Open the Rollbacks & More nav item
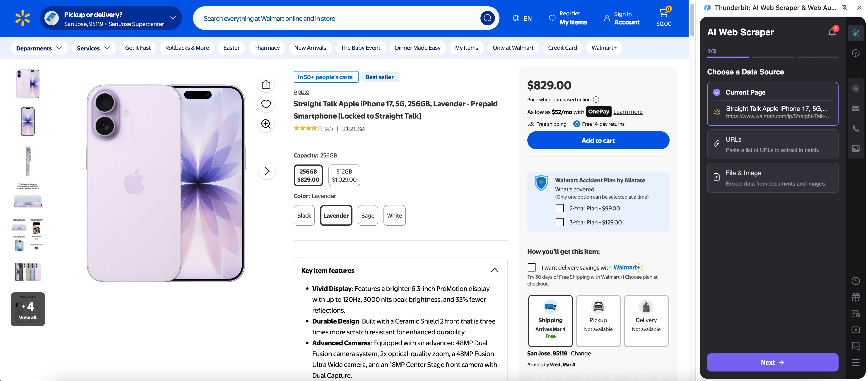Image resolution: width=868 pixels, height=381 pixels. click(x=187, y=48)
